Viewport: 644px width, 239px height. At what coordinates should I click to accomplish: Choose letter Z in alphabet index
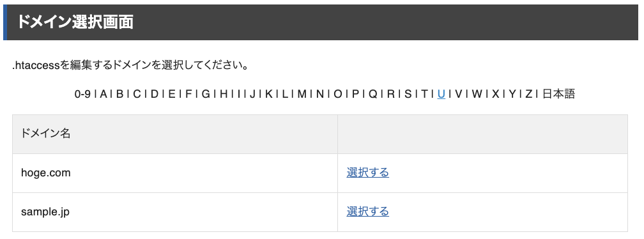pos(529,94)
